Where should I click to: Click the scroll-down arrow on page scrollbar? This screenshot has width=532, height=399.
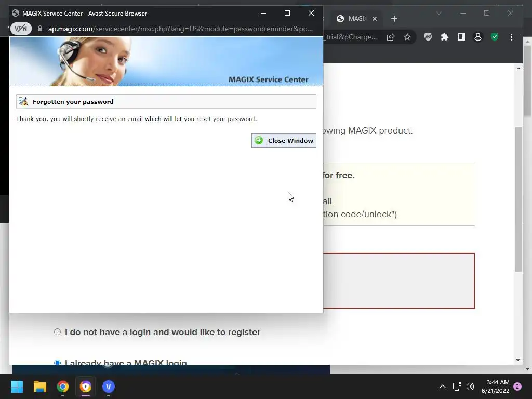point(518,360)
